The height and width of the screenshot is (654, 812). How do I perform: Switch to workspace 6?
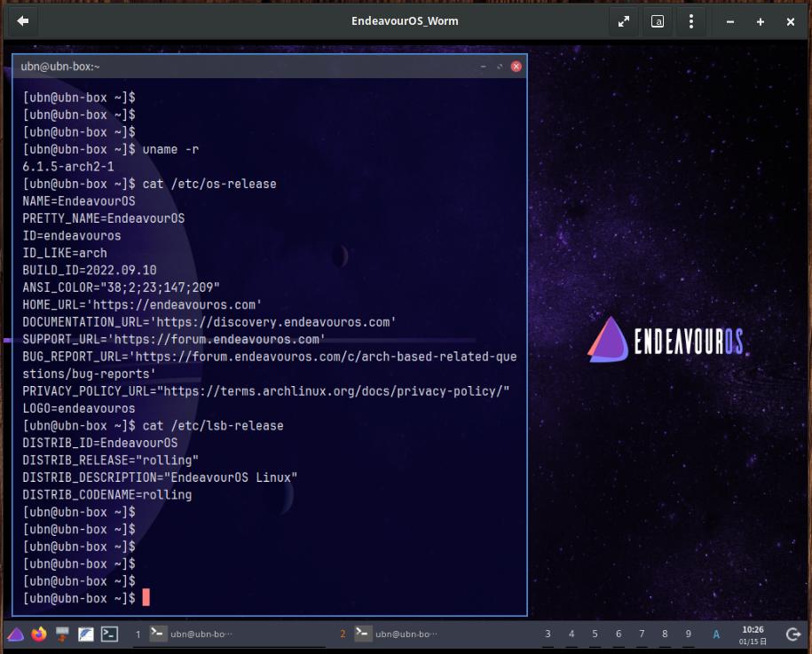tap(619, 634)
